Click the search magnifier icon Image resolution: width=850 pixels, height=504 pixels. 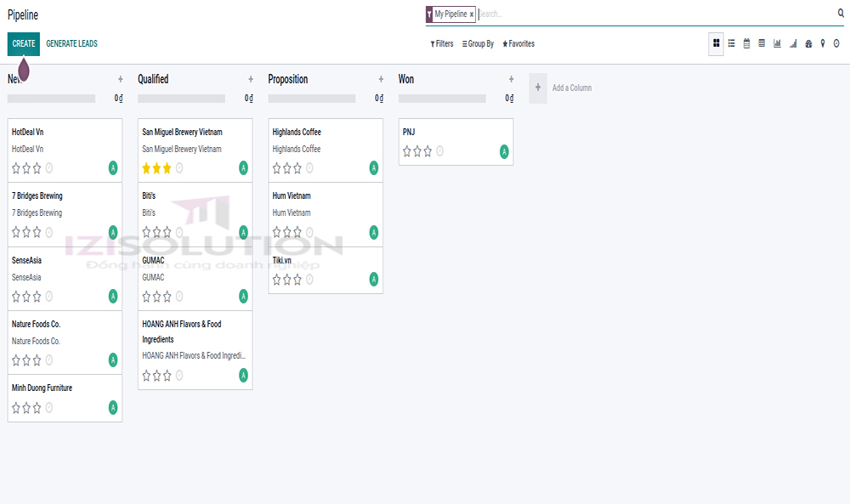(x=841, y=14)
